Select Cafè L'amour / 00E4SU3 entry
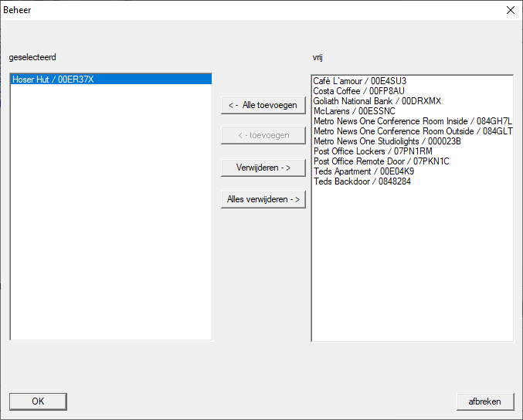Viewport: 523px width, 420px height. pos(359,81)
